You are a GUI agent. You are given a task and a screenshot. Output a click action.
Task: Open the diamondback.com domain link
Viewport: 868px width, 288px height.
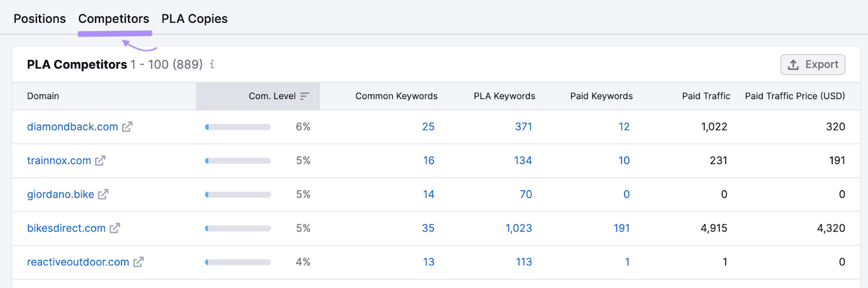point(72,127)
